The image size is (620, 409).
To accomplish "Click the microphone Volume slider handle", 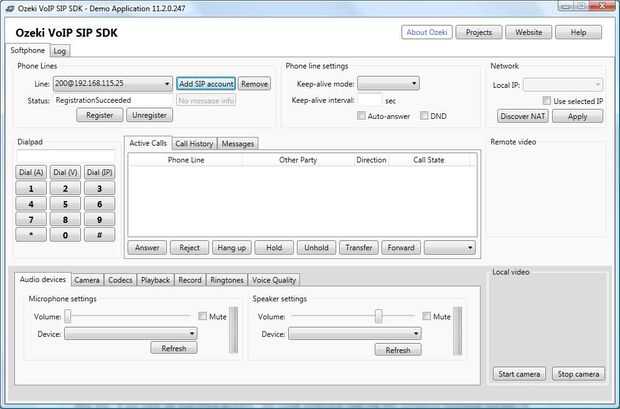I will click(x=68, y=316).
